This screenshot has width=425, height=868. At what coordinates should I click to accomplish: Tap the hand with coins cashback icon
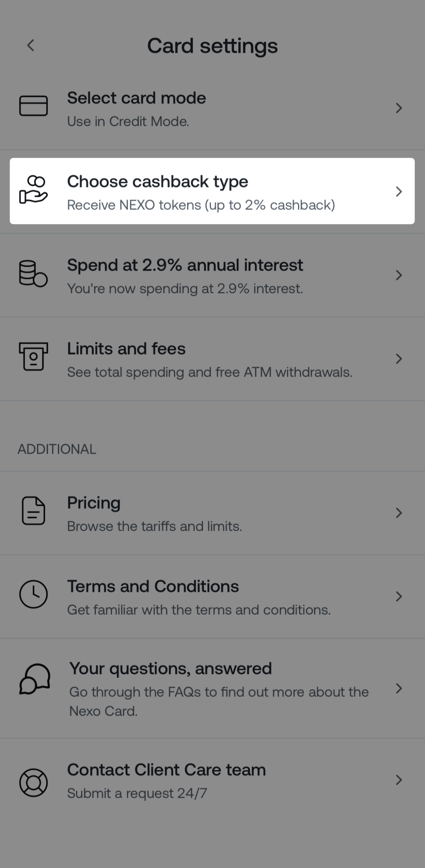tap(33, 190)
